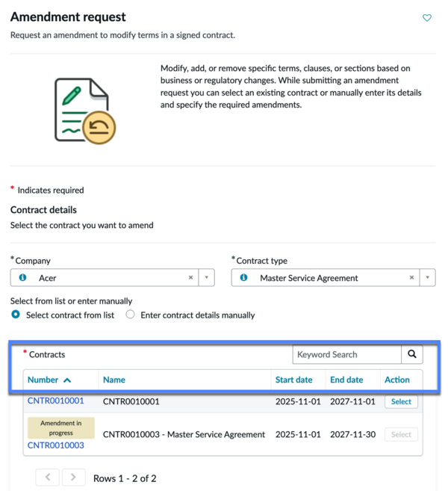The height and width of the screenshot is (491, 448).
Task: Choose Select contract from list option
Action: (16, 315)
